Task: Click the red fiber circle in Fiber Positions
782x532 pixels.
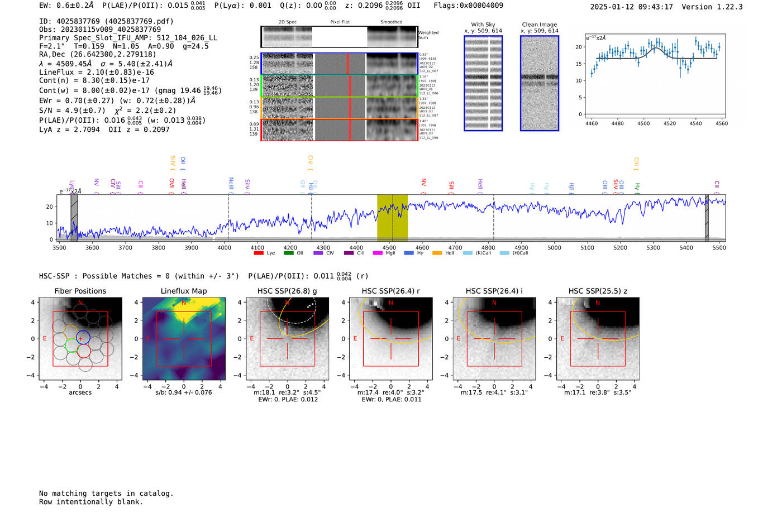Action: [84, 351]
